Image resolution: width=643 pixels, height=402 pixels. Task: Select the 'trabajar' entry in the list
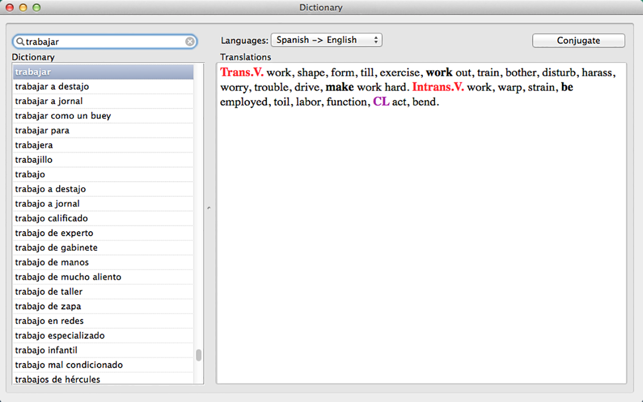coord(103,72)
